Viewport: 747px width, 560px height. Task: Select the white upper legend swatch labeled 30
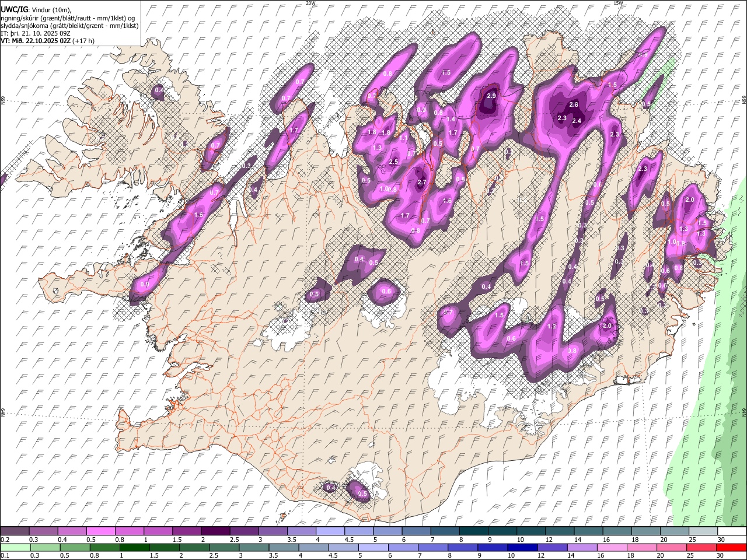point(732,531)
